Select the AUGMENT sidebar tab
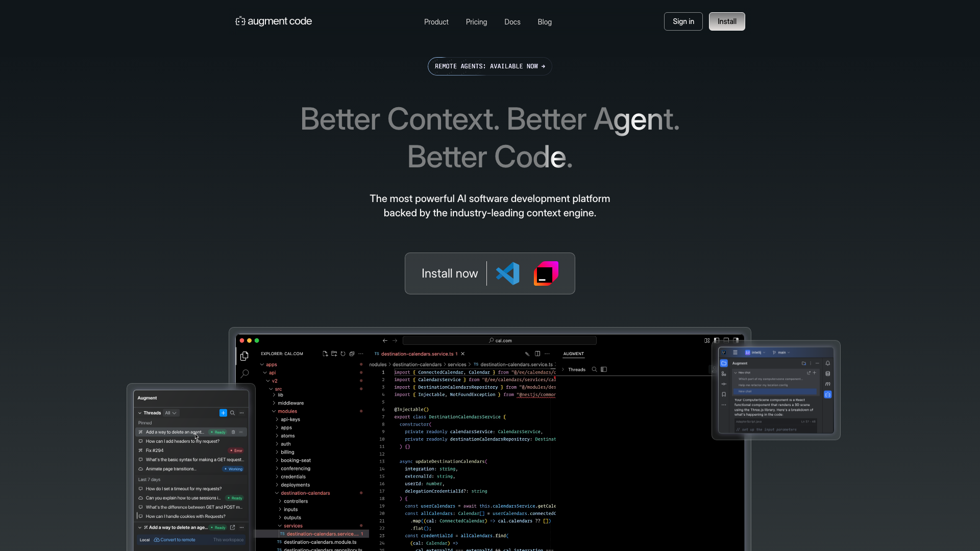The image size is (980, 551). click(x=574, y=354)
